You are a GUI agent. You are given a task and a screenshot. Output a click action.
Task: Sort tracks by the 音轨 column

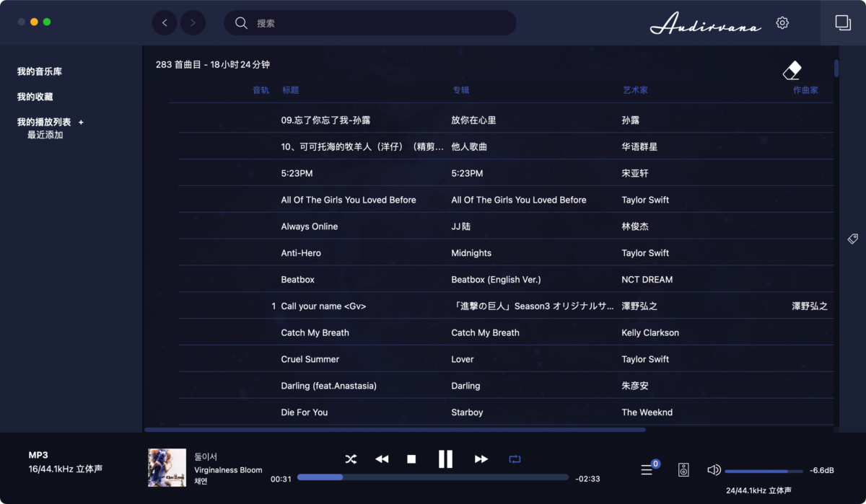(261, 90)
